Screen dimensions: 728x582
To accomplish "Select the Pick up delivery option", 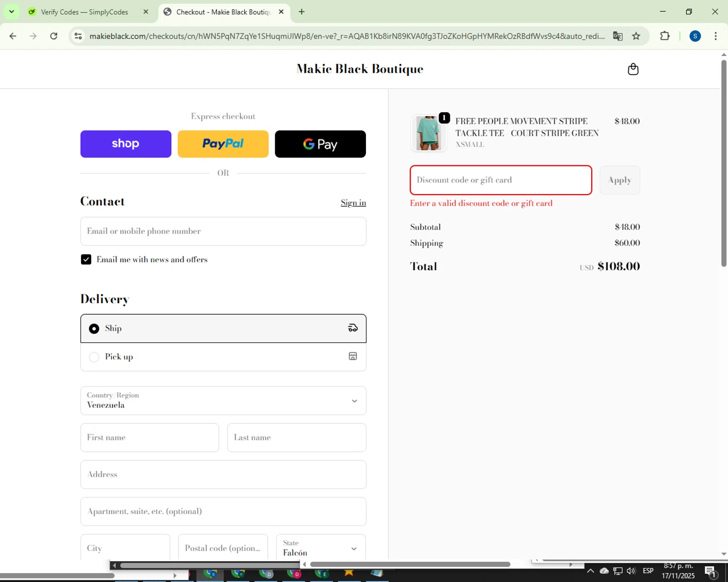I will click(x=223, y=357).
